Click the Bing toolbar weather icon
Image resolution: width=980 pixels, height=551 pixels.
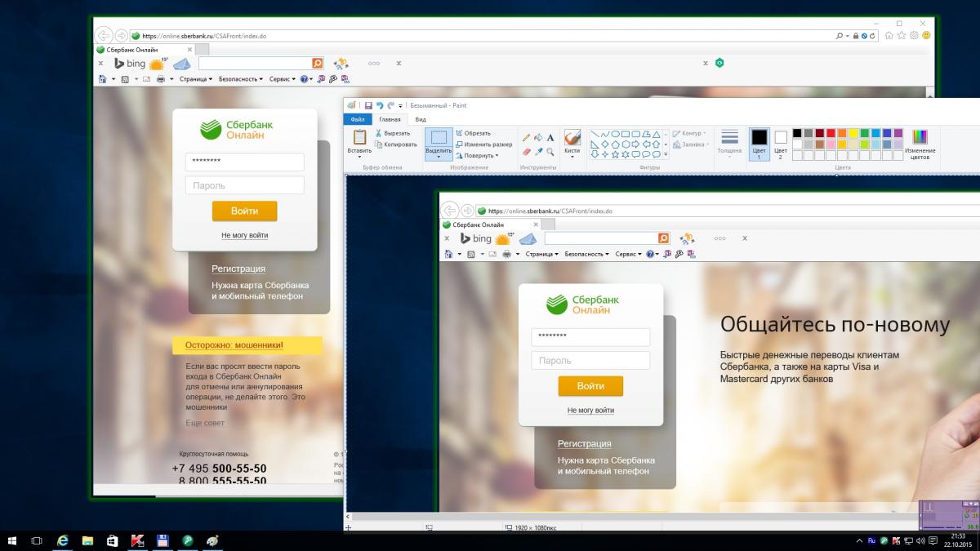tap(158, 63)
